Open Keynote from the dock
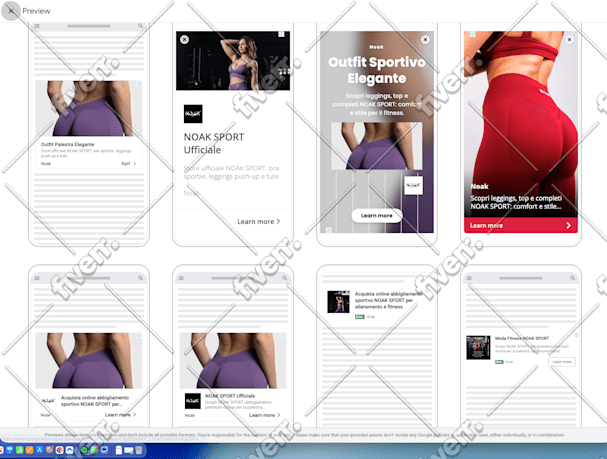 pos(9,450)
